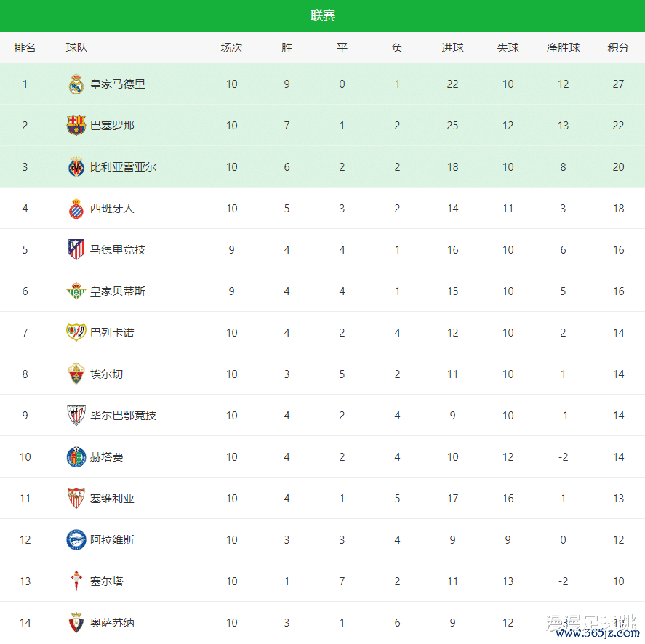The width and height of the screenshot is (645, 644).
Task: Click the Barcelona club crest
Action: click(x=76, y=126)
